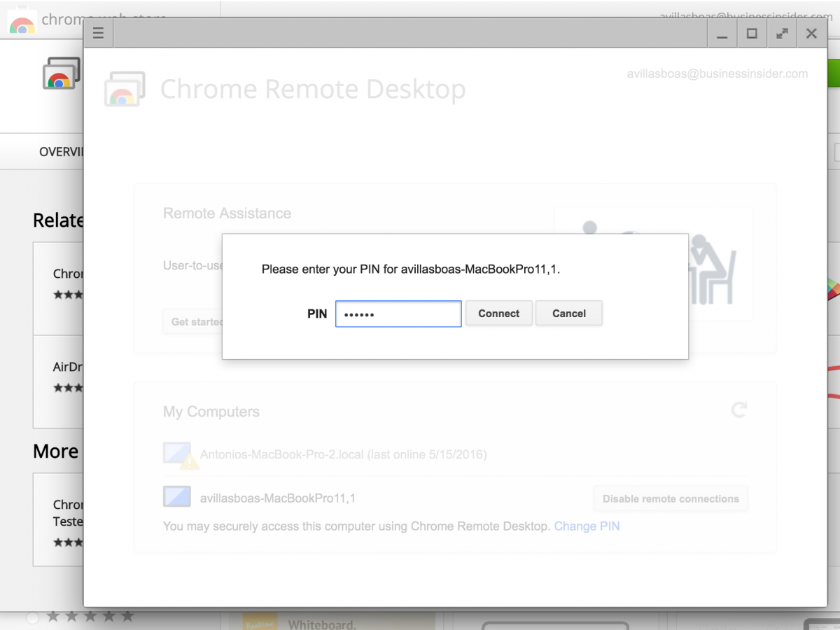Open Overview tab in Chrome Web Store
Image resolution: width=840 pixels, height=630 pixels.
tap(61, 152)
